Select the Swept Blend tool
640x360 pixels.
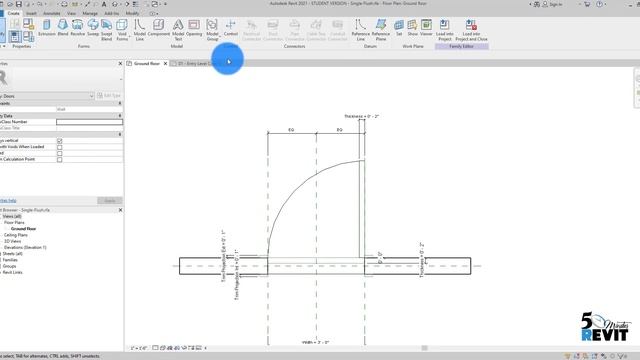click(x=107, y=29)
